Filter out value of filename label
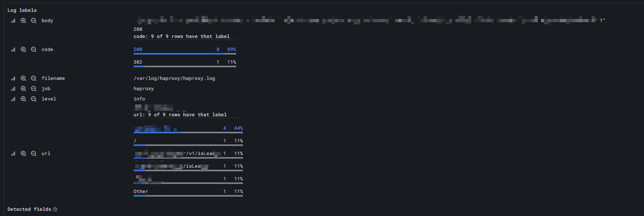 click(x=34, y=78)
